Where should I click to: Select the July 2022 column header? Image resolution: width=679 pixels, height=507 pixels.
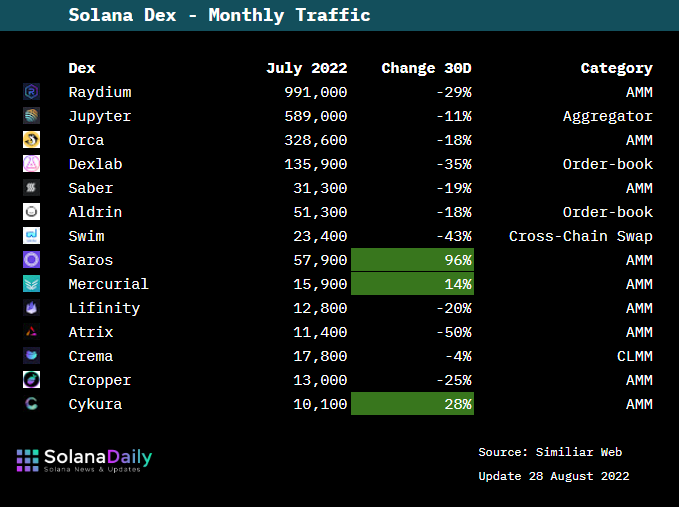[306, 68]
